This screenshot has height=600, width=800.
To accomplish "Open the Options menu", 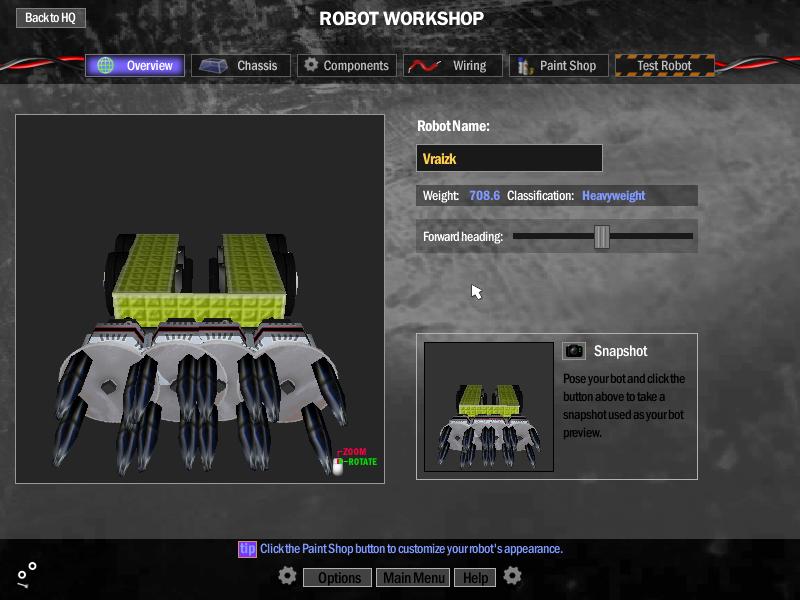I will [x=337, y=578].
